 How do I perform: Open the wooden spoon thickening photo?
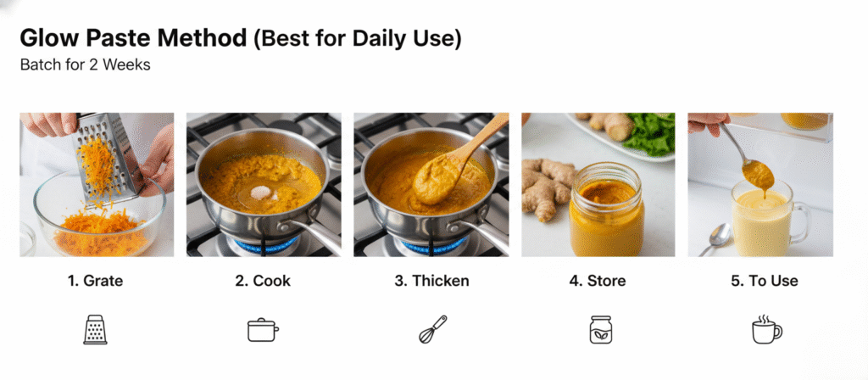[x=431, y=184]
